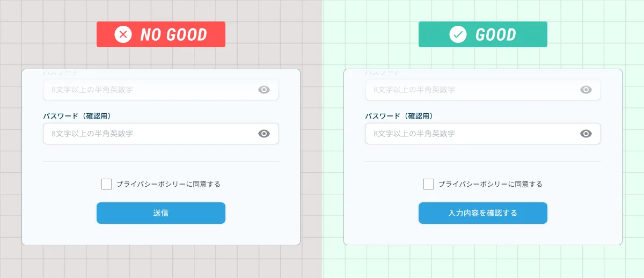Click プライバシーポリシーに同意する label in GOOD form
This screenshot has height=278, width=644.
(491, 184)
